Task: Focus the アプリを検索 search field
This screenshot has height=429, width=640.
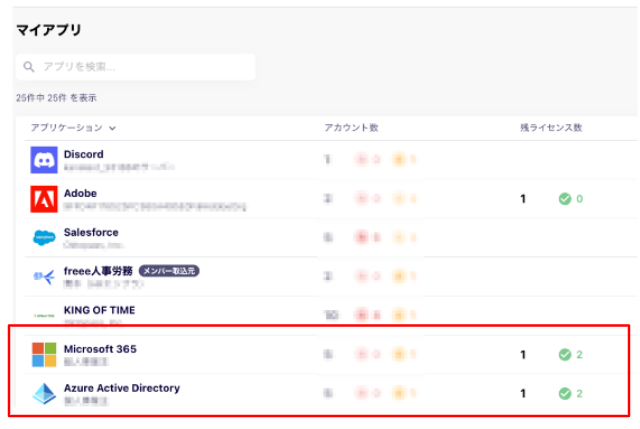Action: (136, 67)
